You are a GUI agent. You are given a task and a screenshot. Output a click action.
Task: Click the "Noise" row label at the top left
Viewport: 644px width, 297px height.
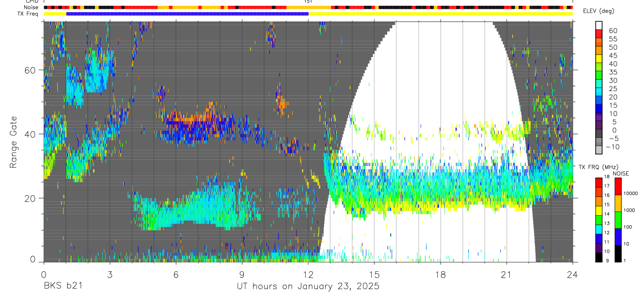tap(30, 7)
